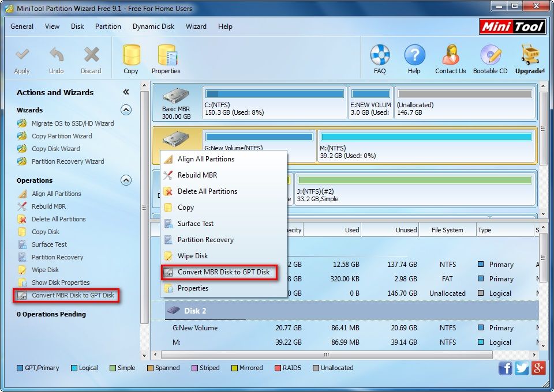This screenshot has height=392, width=554.
Task: Open the Wizard menu
Action: pos(196,27)
